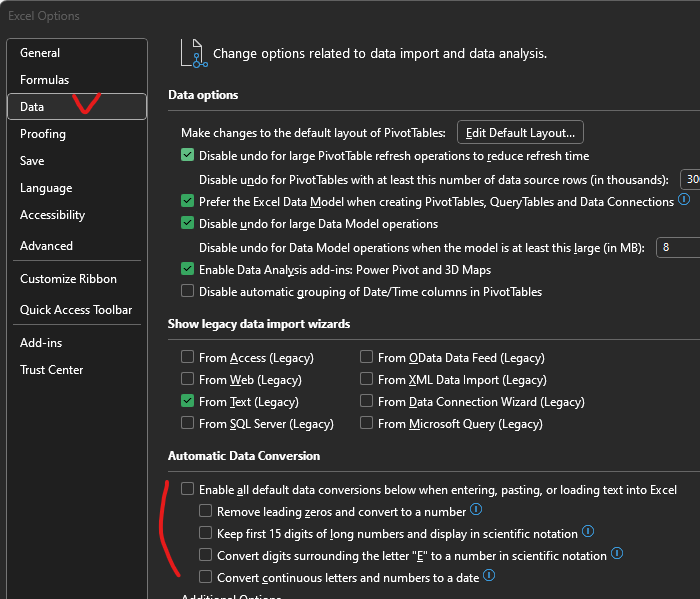Check Enable all default data conversions

coord(188,489)
